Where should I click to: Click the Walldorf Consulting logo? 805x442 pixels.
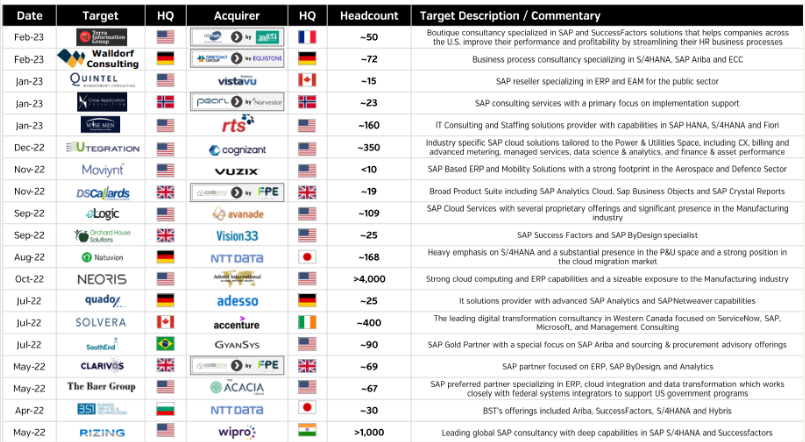coord(99,59)
